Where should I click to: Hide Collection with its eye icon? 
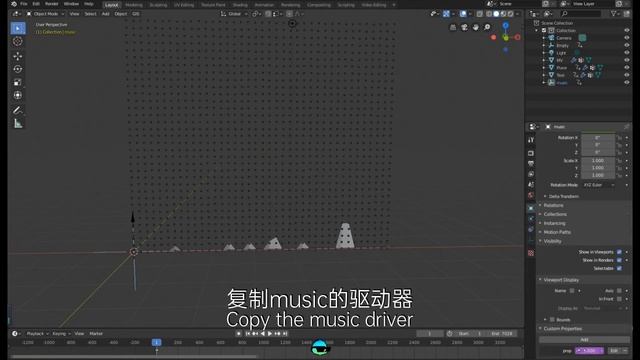(627, 30)
